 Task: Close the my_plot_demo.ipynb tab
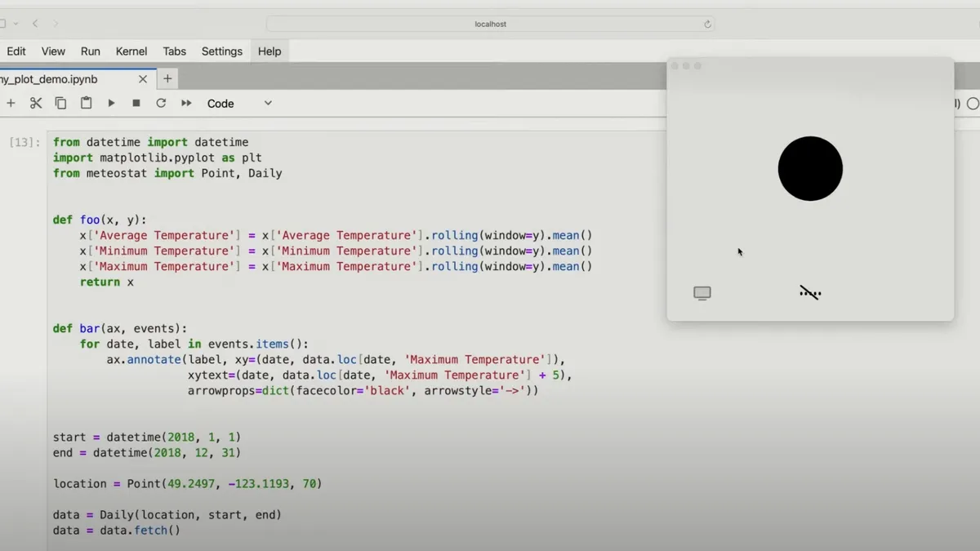143,79
